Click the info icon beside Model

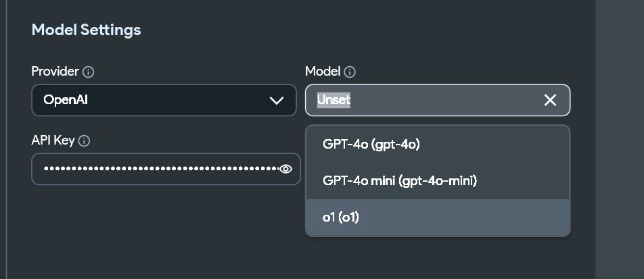coord(350,72)
